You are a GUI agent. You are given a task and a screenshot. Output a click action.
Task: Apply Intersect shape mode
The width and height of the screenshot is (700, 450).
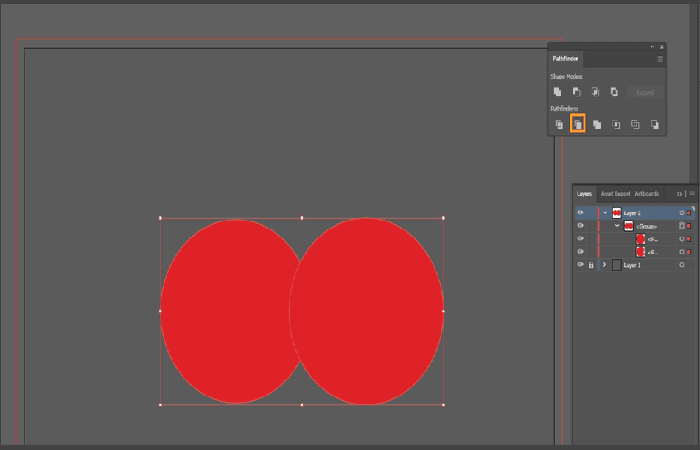(x=595, y=92)
